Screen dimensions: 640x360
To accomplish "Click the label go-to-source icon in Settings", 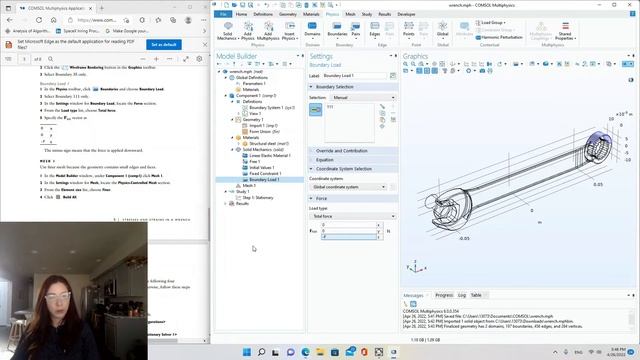I will (393, 76).
